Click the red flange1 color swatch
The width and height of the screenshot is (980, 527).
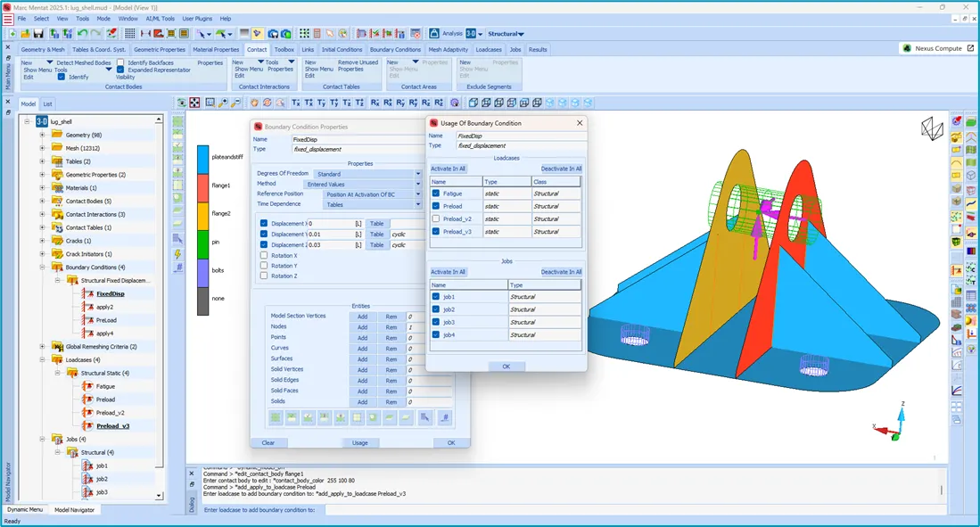pos(203,185)
